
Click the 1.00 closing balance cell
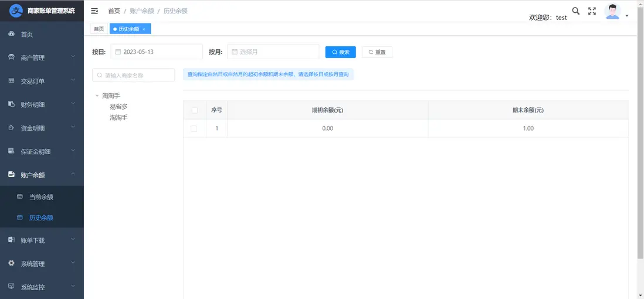click(528, 128)
